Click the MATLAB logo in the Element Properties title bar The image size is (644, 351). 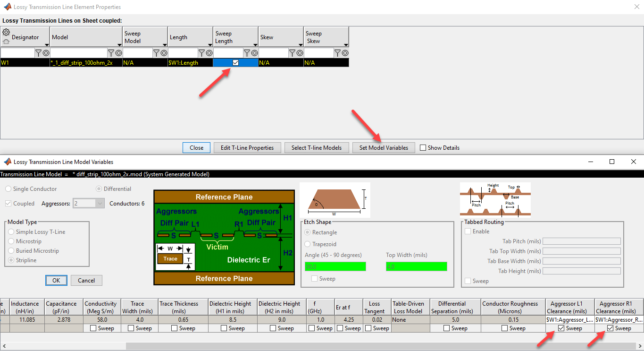(7, 7)
